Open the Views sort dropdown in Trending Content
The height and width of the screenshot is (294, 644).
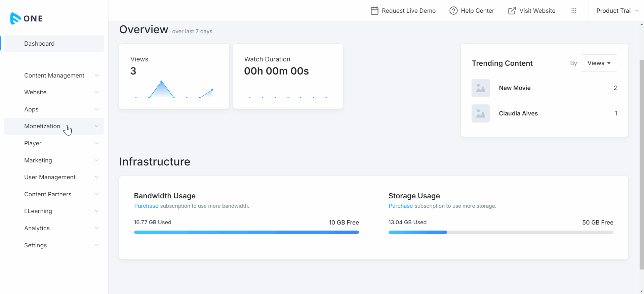599,63
